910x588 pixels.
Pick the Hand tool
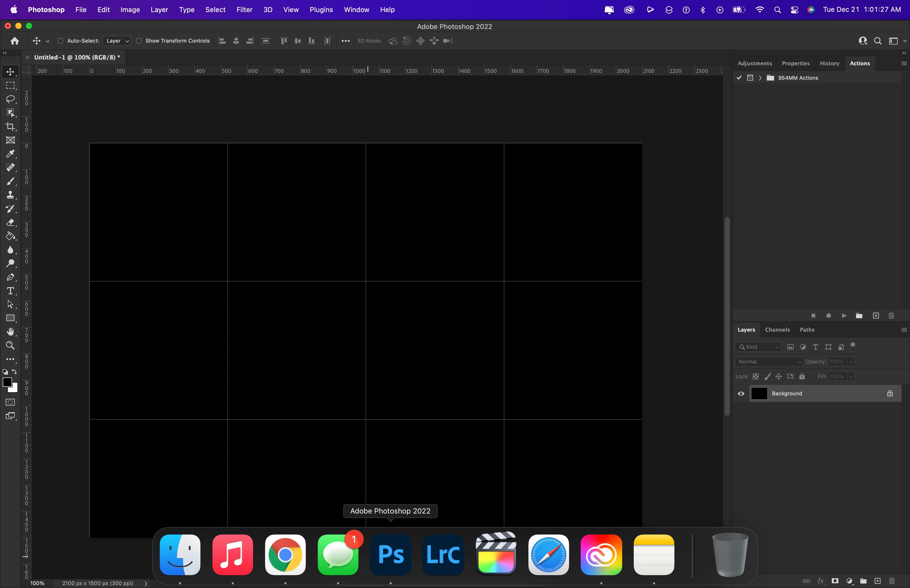10,331
